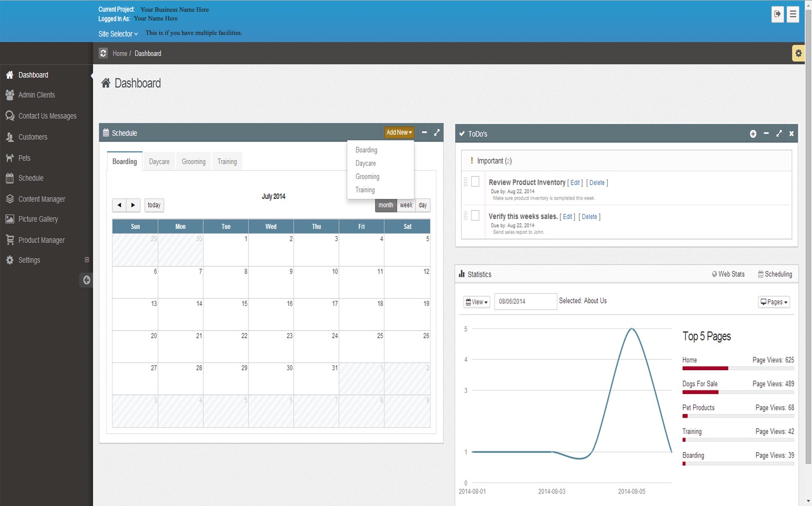This screenshot has width=812, height=506.
Task: Open the yellow gear settings tab
Action: pos(798,53)
